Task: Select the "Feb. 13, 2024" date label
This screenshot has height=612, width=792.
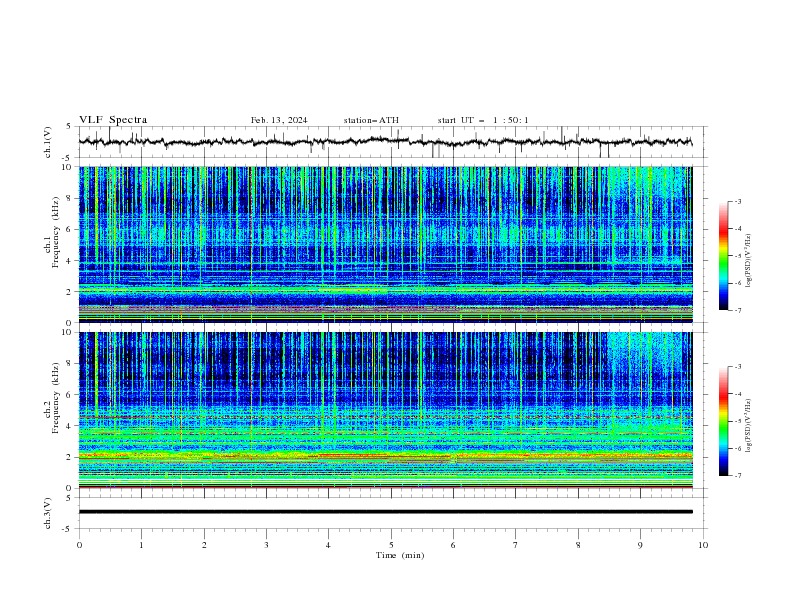Action: coord(279,120)
